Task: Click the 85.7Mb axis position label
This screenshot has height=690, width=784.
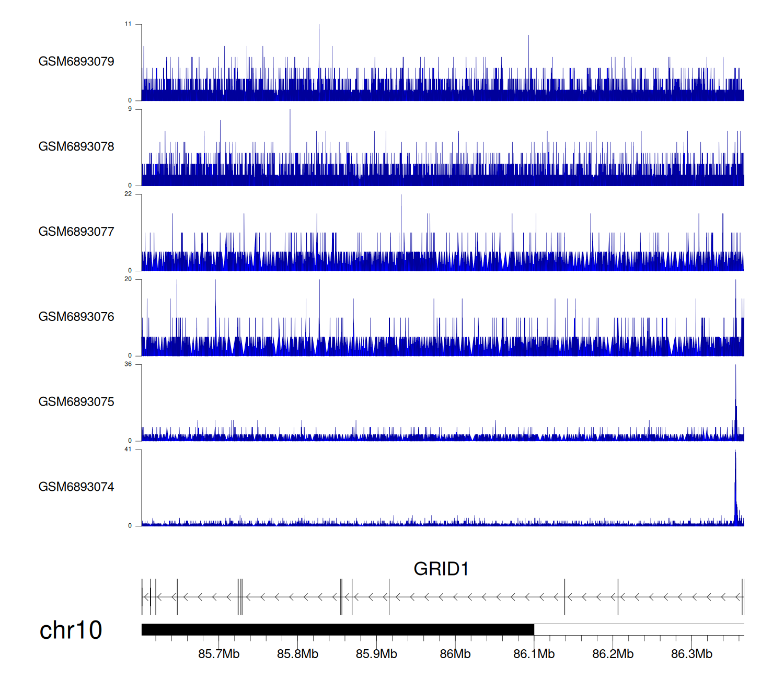Action: pyautogui.click(x=218, y=654)
